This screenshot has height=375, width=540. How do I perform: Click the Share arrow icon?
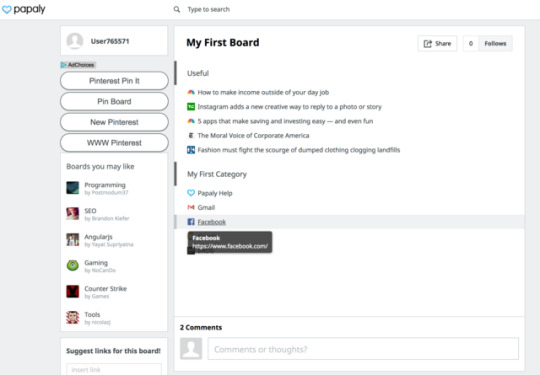click(x=427, y=44)
